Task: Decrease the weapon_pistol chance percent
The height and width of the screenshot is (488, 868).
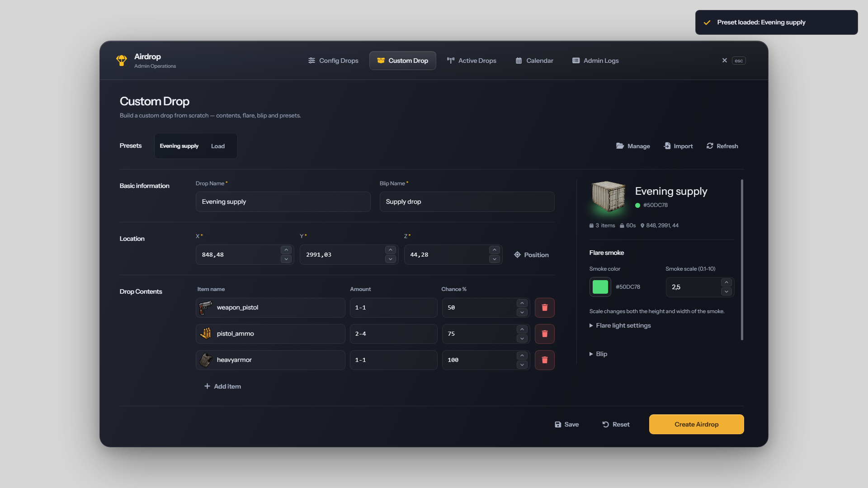Action: point(522,313)
